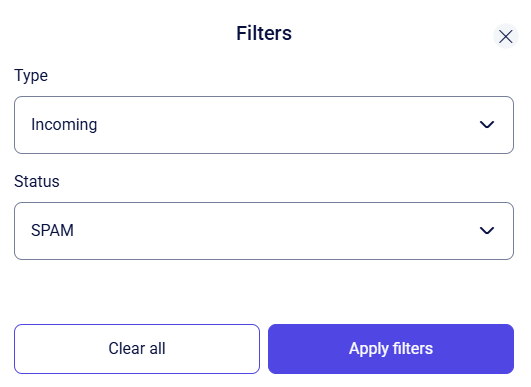
Task: Expand the Status dropdown chevron arrow
Action: click(487, 231)
